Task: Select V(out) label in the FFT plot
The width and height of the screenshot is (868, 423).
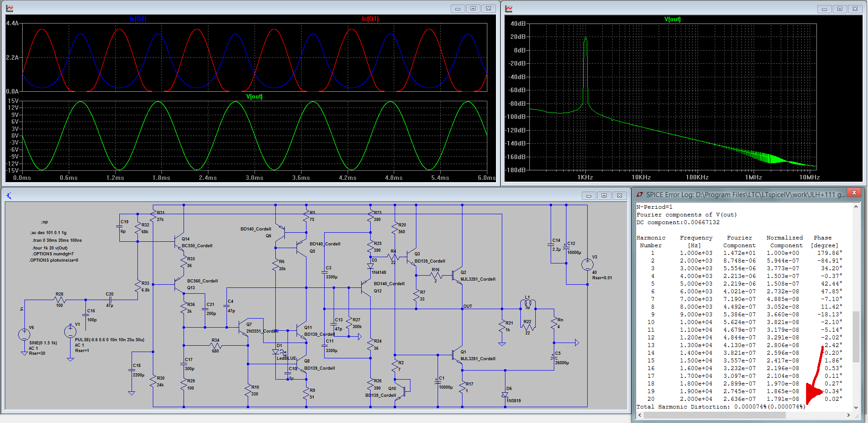Action: (672, 19)
